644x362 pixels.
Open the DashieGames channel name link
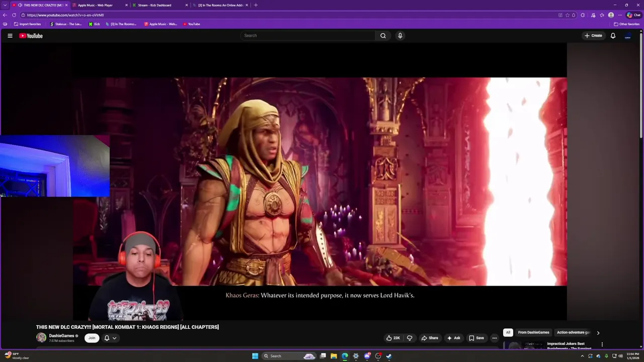[x=61, y=336]
